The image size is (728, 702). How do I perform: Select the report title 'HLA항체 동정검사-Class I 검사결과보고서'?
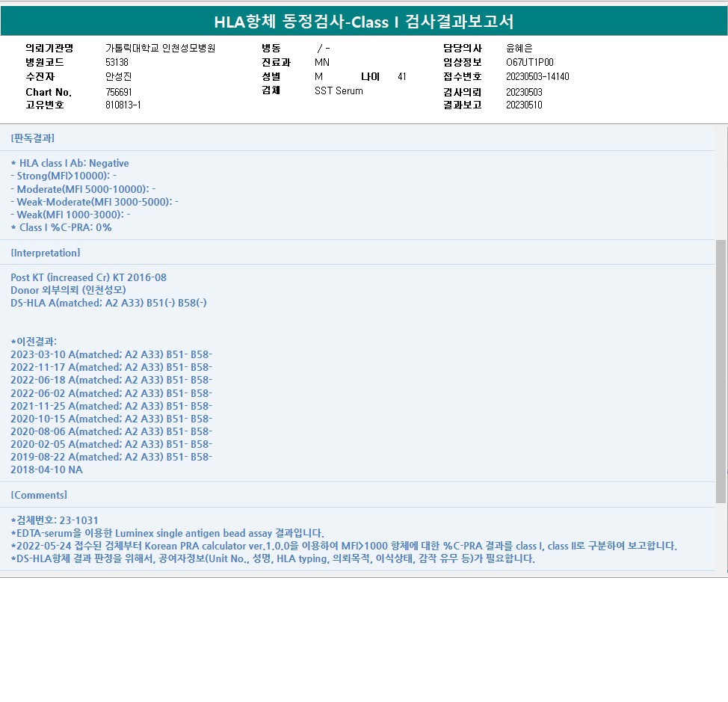tap(363, 22)
